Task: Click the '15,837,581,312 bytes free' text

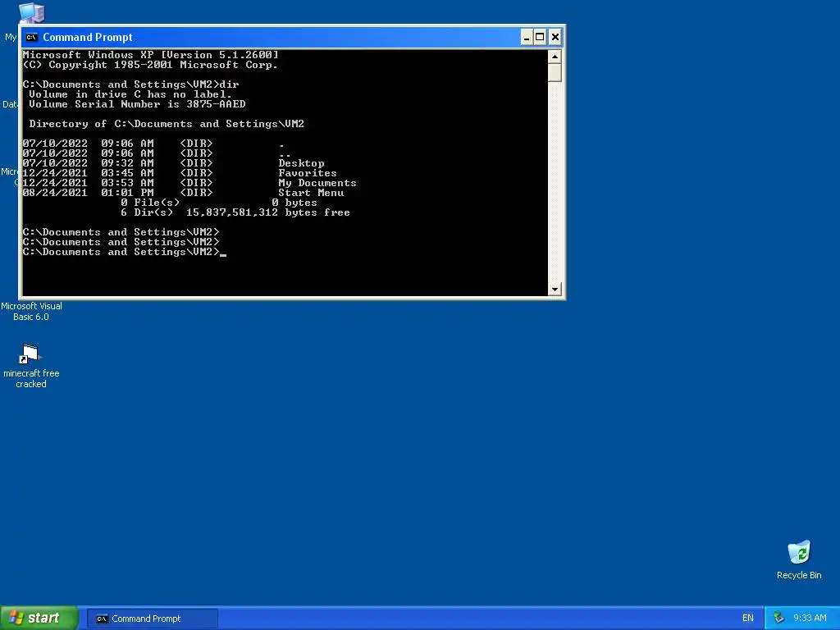Action: pos(268,212)
